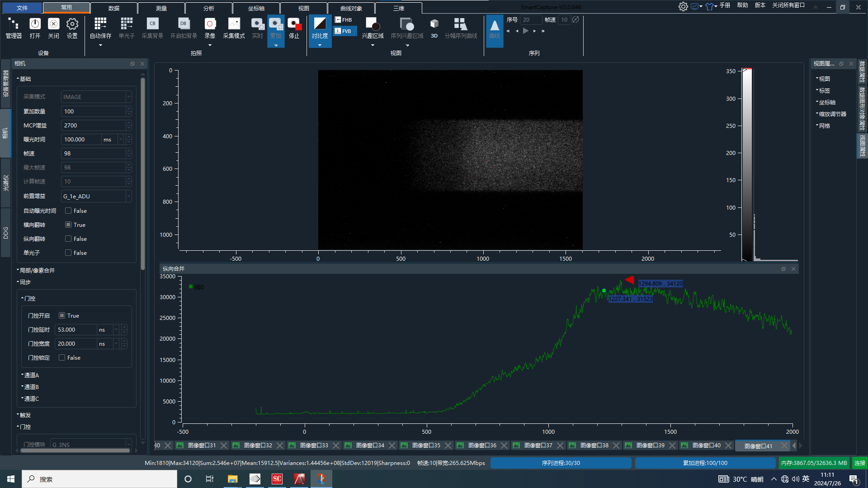Switch to the 分析 ribbon tab
Viewport: 868px width, 488px height.
(x=209, y=8)
